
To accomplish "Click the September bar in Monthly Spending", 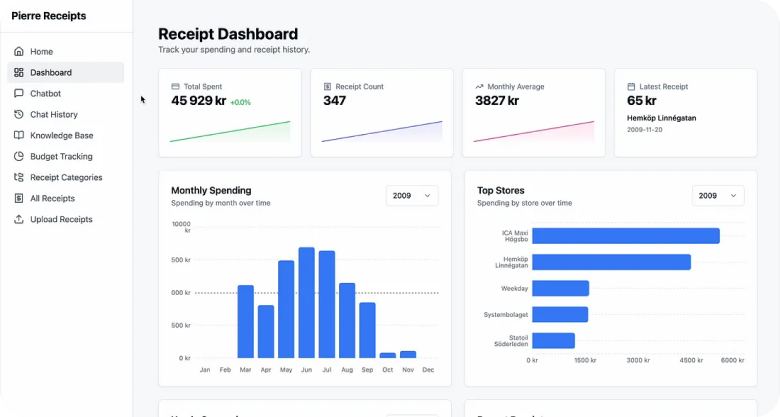I will (x=367, y=330).
